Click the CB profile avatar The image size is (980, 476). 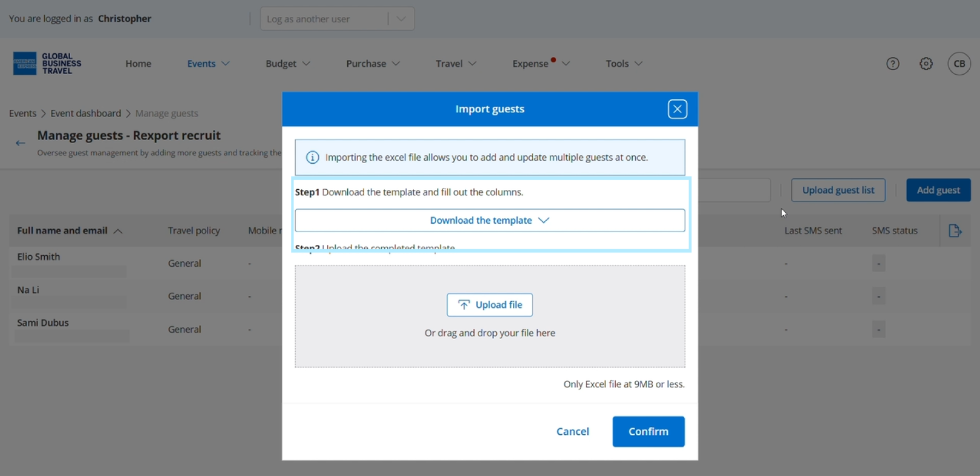[x=959, y=64]
